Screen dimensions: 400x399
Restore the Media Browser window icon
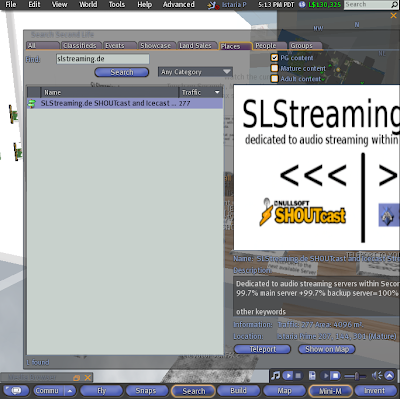(x=77, y=378)
